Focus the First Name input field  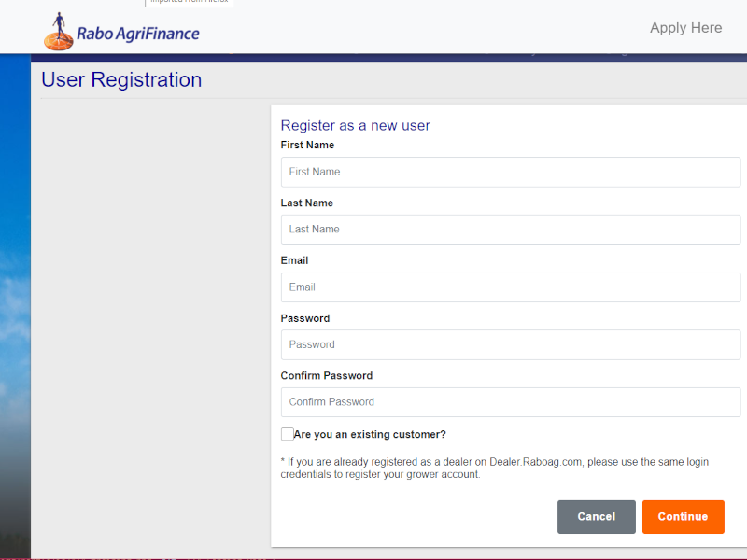510,172
